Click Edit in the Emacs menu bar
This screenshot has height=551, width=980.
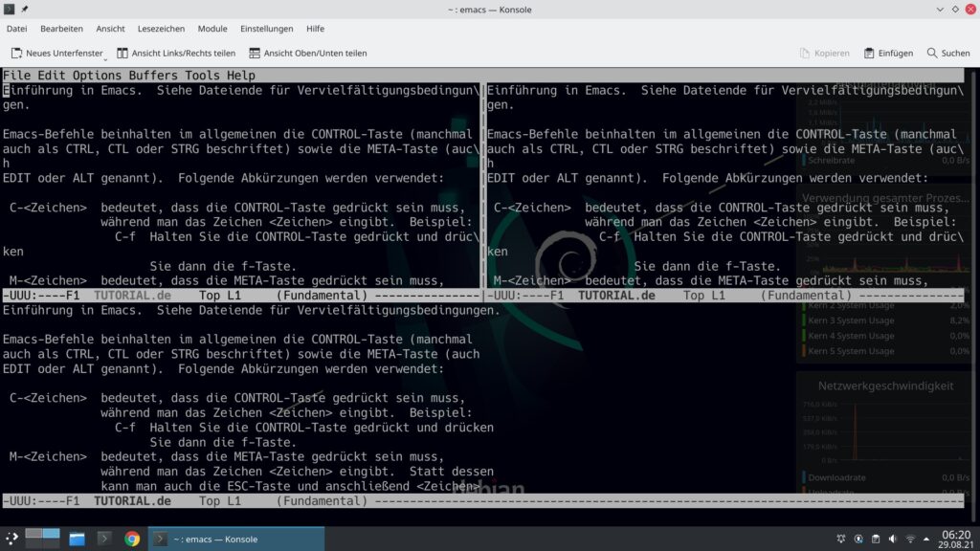(x=52, y=75)
